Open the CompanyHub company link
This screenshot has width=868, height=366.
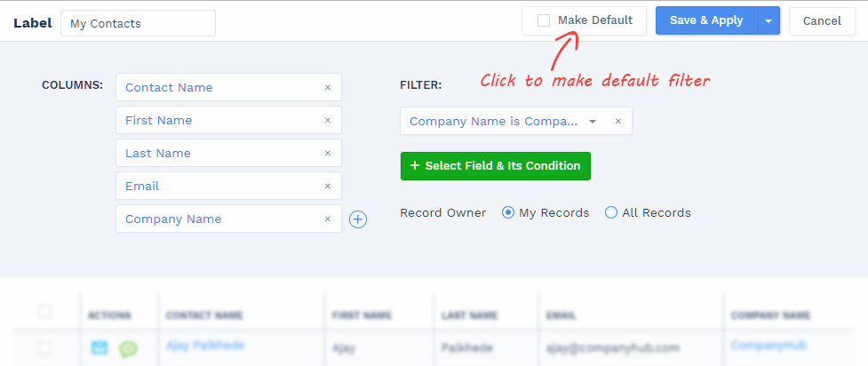pyautogui.click(x=768, y=345)
